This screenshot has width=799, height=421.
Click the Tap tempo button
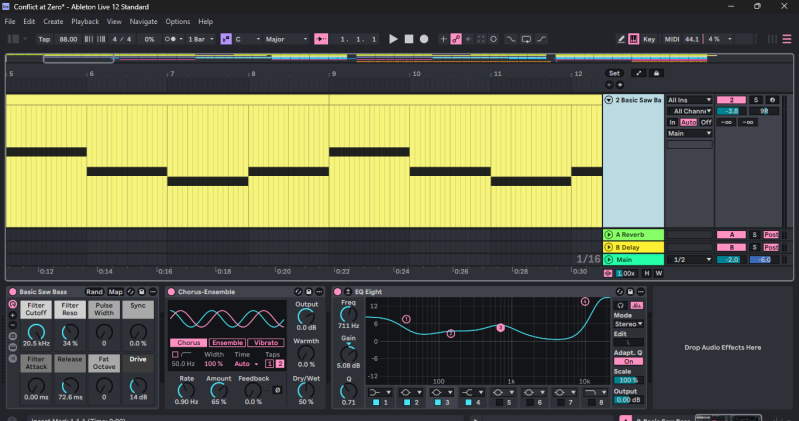tap(44, 39)
